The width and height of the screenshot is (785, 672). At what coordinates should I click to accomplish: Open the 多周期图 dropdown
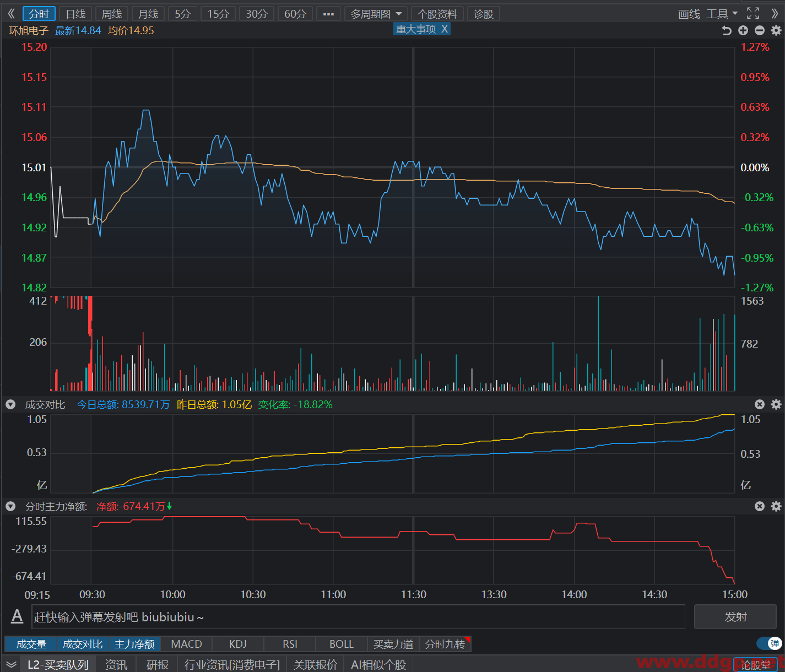(x=376, y=14)
